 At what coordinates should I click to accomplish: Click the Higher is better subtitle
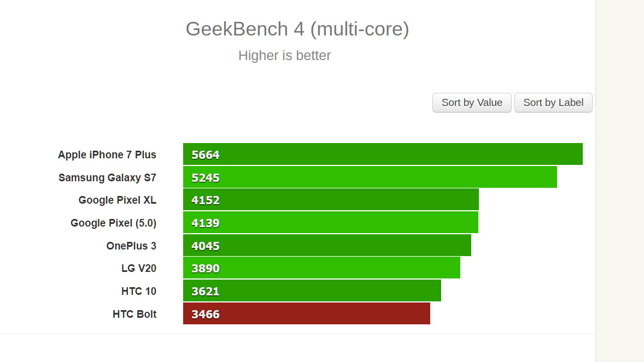coord(284,56)
